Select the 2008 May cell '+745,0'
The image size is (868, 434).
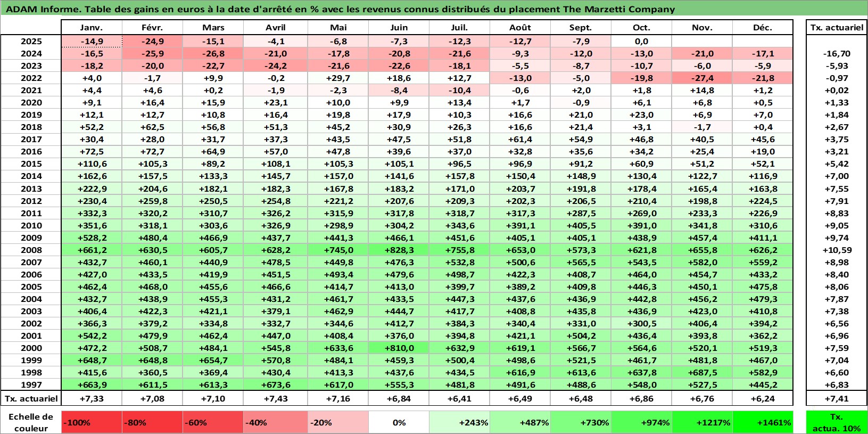tap(338, 250)
